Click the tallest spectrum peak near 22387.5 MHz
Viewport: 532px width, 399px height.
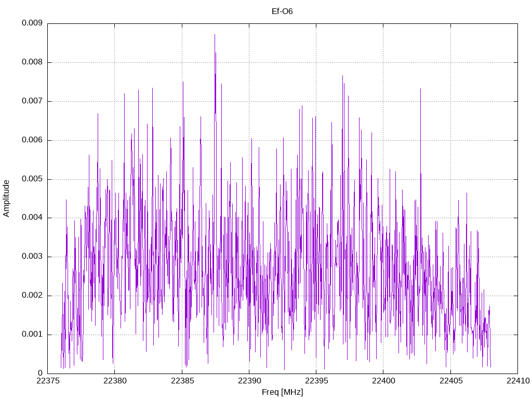215,35
